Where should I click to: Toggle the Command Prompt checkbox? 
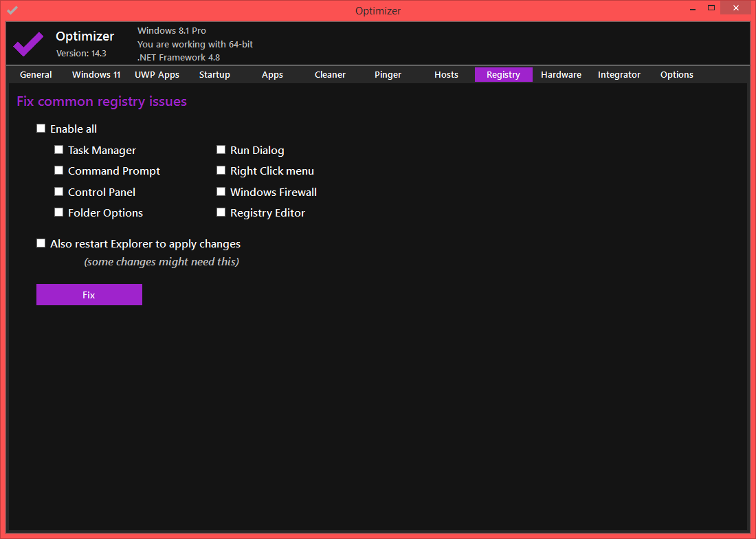[59, 170]
